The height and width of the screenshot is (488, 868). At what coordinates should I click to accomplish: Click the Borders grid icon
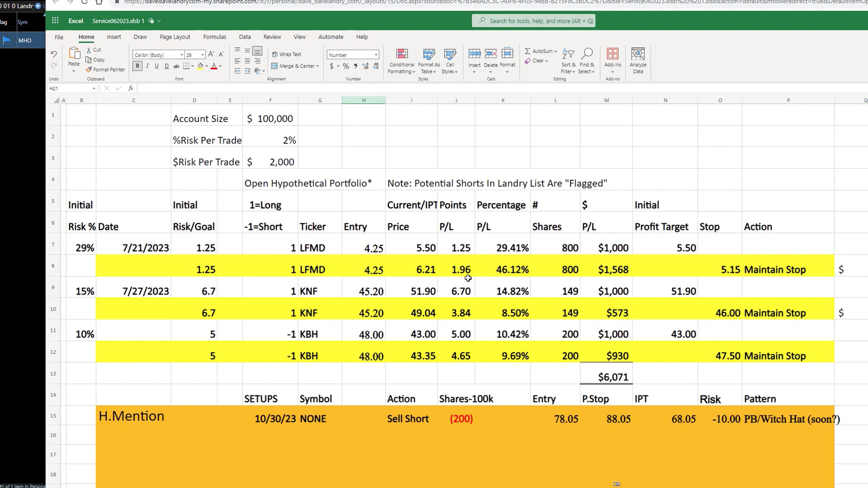coord(186,66)
